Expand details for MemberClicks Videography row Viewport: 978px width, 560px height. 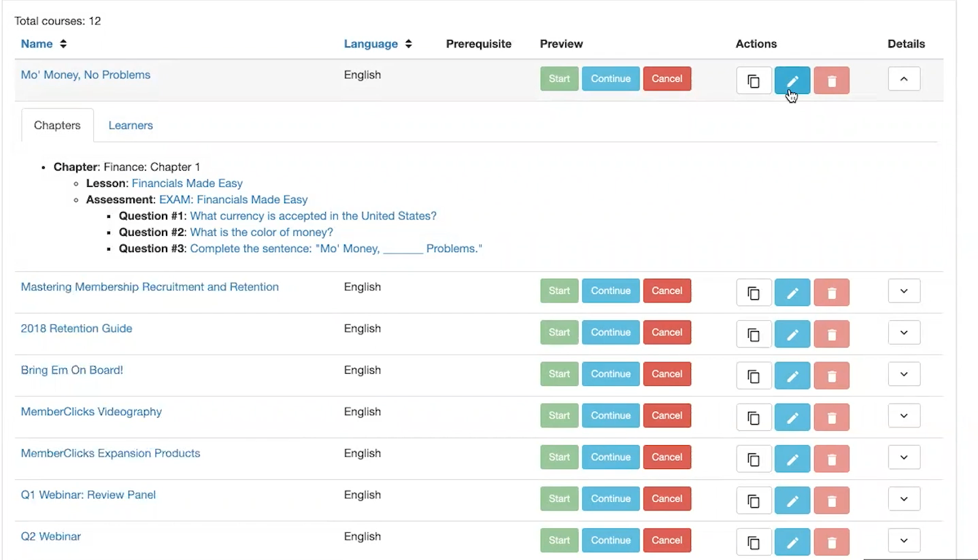pos(904,416)
